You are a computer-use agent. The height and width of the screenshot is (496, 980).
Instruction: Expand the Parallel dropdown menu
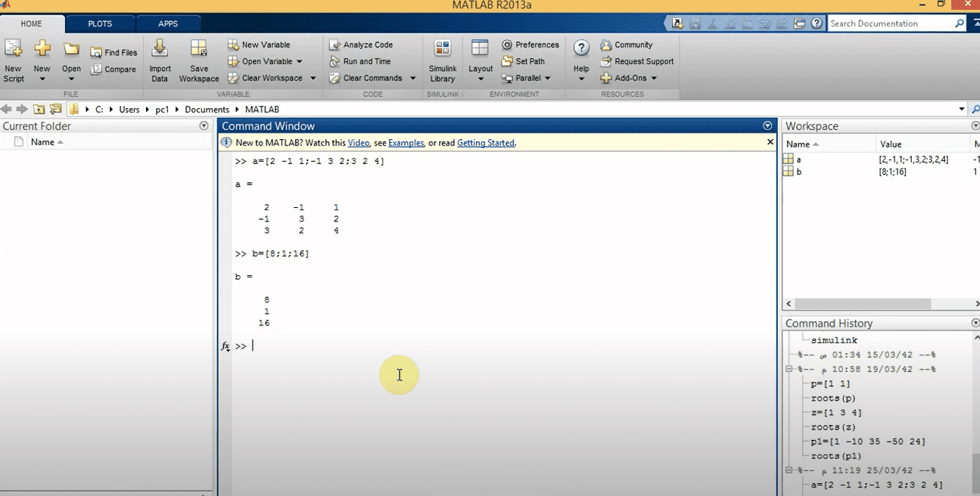[x=547, y=78]
